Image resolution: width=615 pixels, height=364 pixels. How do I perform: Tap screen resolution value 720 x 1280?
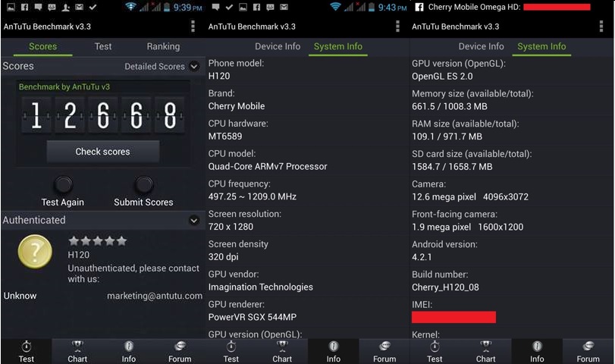231,227
